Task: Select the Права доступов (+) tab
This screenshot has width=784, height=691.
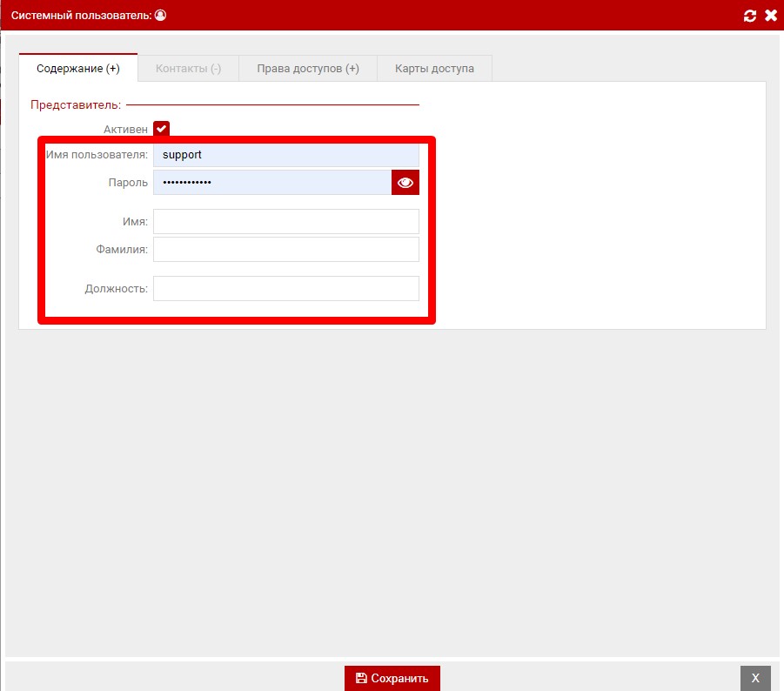Action: [x=308, y=69]
